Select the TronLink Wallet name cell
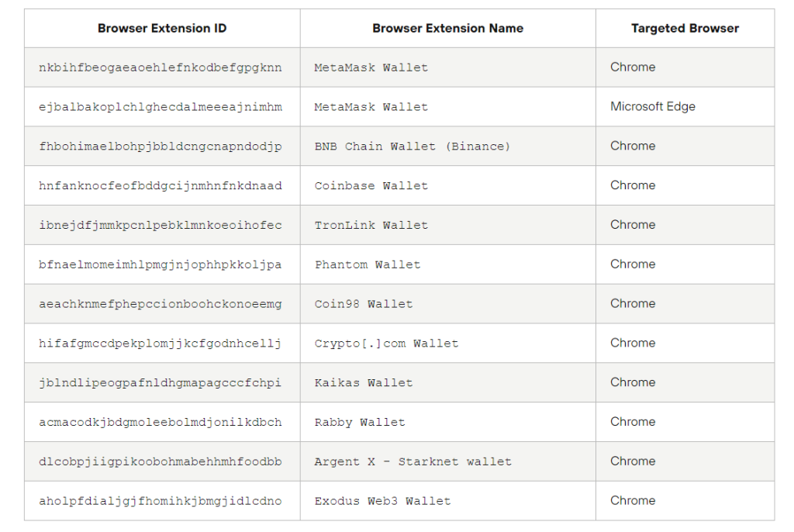Screen dimensions: 794x532 click(371, 225)
